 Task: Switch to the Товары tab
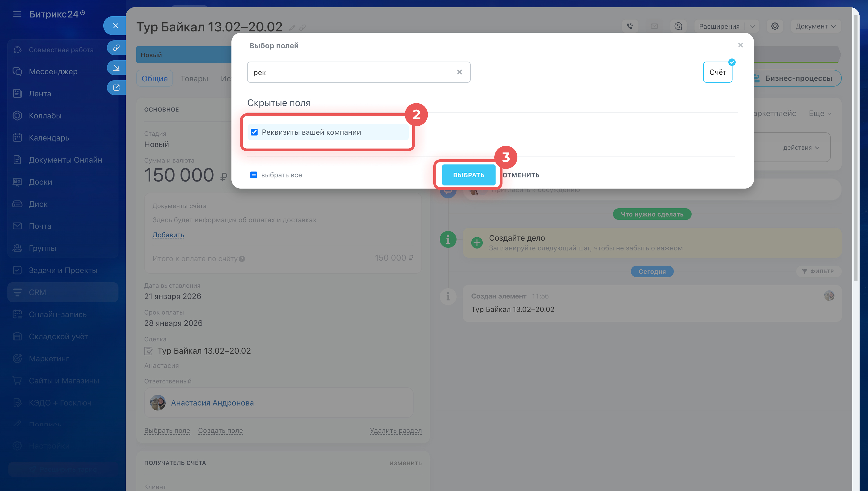tap(194, 79)
